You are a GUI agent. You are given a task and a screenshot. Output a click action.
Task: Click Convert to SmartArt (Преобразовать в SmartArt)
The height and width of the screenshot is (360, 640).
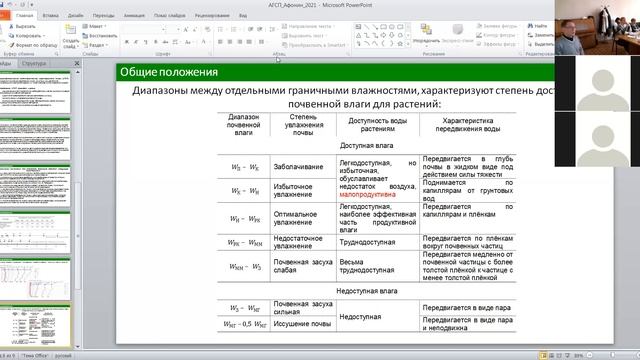(315, 45)
